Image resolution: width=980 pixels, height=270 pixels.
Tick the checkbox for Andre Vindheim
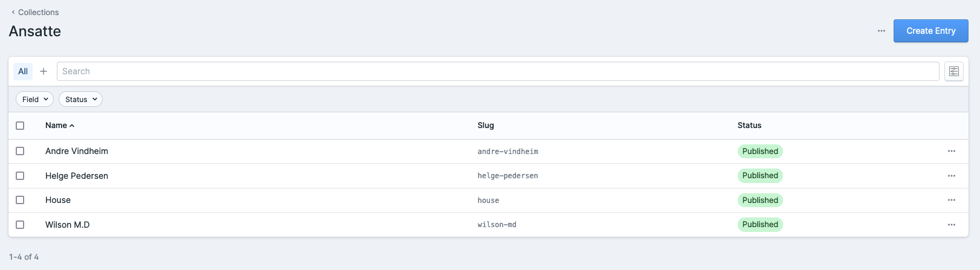[x=20, y=151]
